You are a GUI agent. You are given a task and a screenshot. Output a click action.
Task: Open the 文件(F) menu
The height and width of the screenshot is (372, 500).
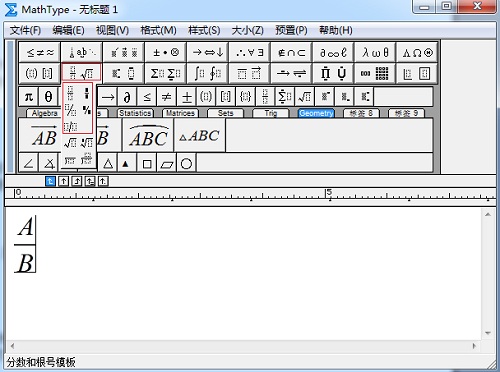point(25,30)
